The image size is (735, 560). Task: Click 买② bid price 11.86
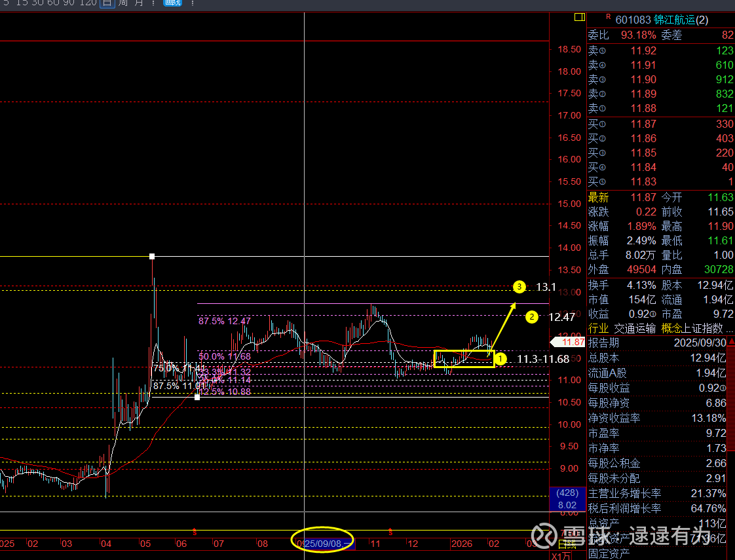click(x=643, y=139)
